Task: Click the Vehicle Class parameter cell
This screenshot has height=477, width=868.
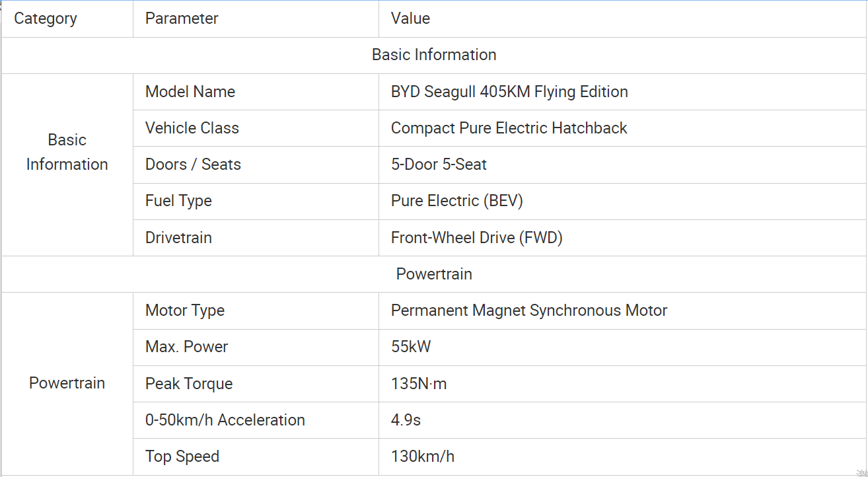Action: click(256, 128)
